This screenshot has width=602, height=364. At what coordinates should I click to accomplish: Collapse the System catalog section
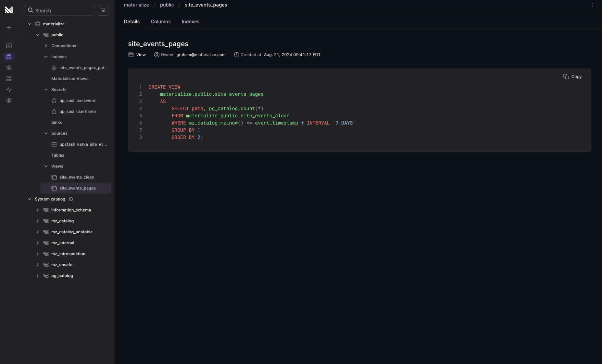tap(29, 199)
